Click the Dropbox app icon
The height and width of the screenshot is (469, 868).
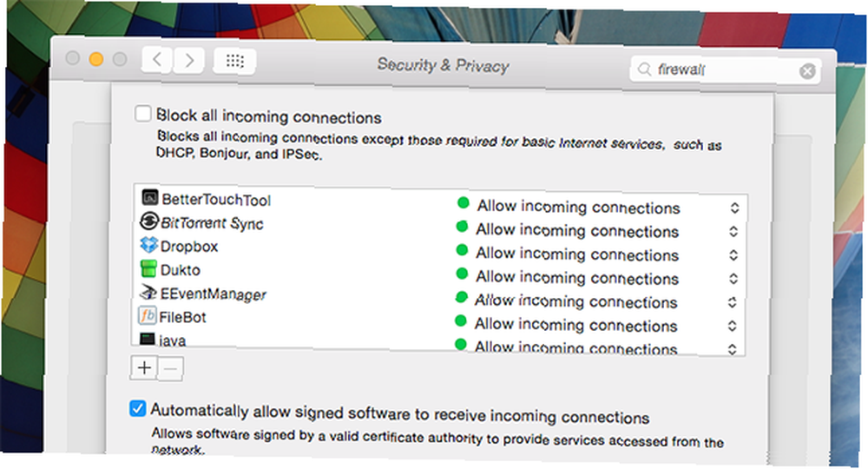coord(149,244)
